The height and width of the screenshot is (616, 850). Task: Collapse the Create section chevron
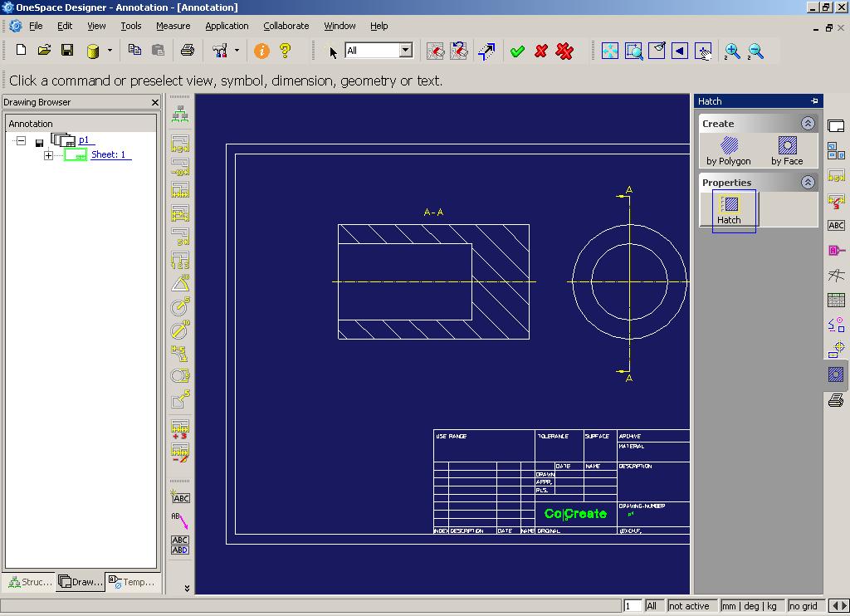click(808, 124)
